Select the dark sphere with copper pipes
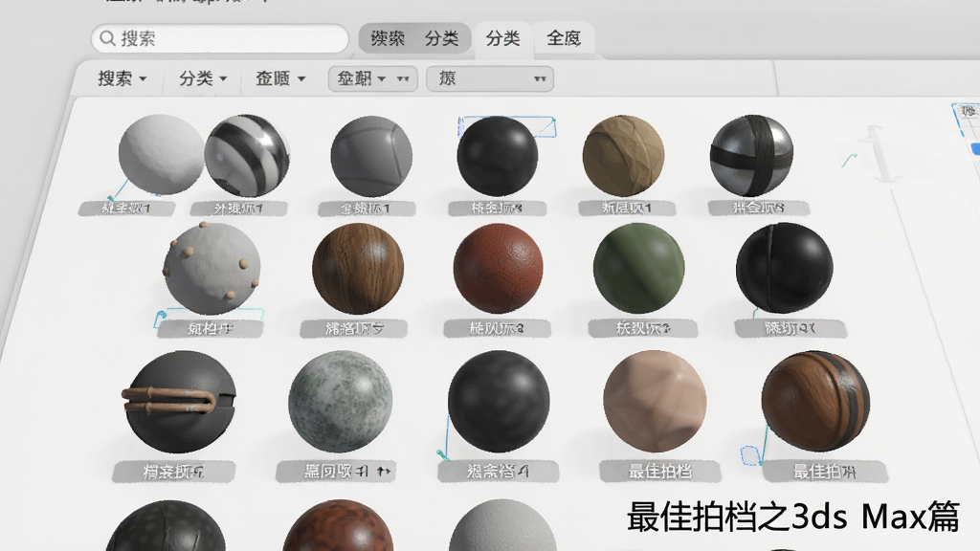The image size is (980, 551). pos(178,402)
